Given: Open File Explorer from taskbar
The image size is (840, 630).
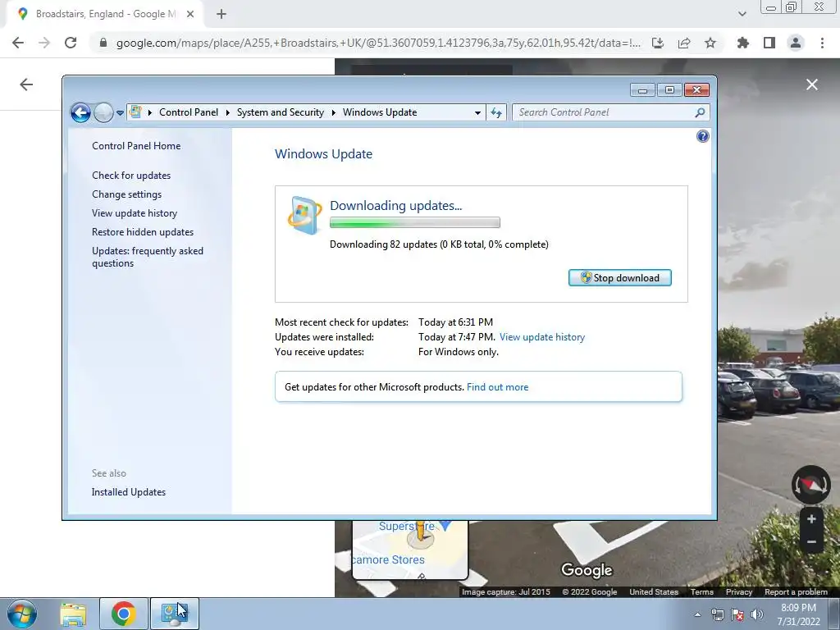Looking at the screenshot, I should pyautogui.click(x=73, y=614).
